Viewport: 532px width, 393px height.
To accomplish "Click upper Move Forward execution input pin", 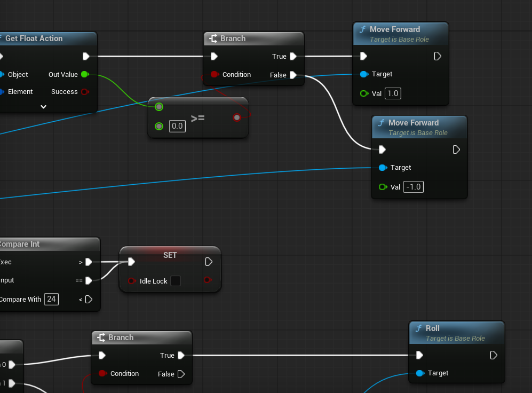I will (363, 56).
